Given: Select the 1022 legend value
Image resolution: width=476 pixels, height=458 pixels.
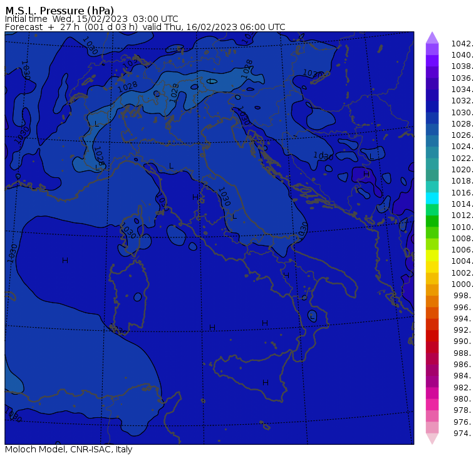Looking at the screenshot, I should [462, 159].
